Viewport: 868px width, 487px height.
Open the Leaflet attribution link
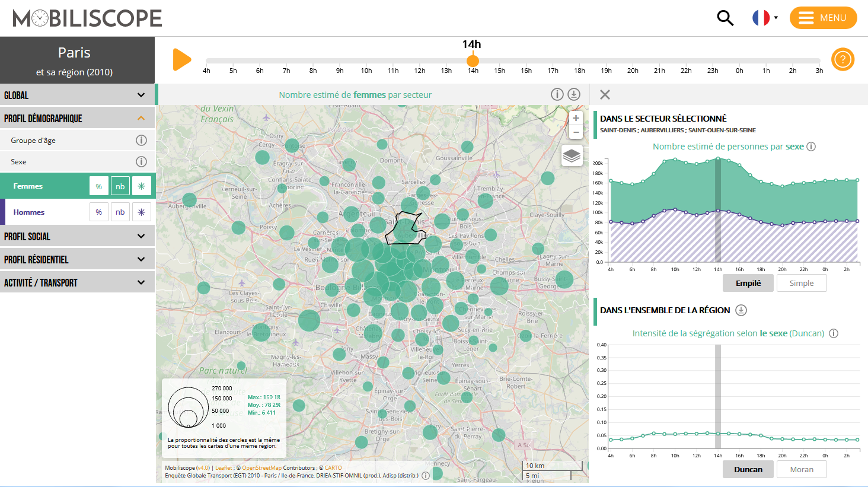point(224,468)
